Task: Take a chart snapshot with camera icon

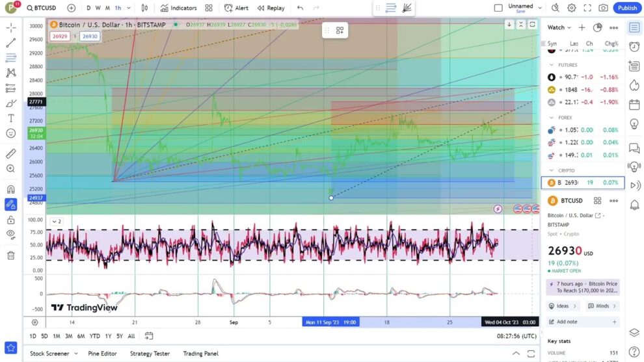Action: coord(603,8)
